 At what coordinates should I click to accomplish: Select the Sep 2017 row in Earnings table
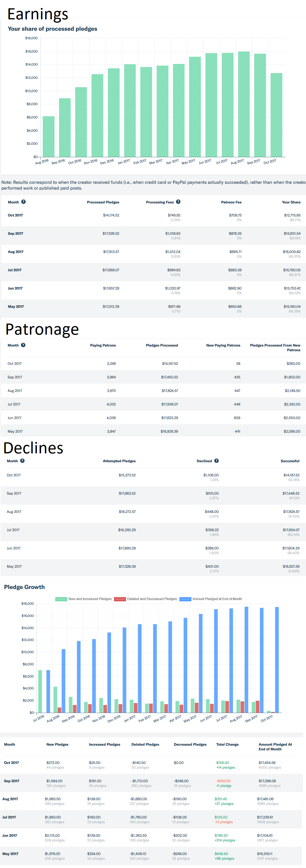(153, 236)
